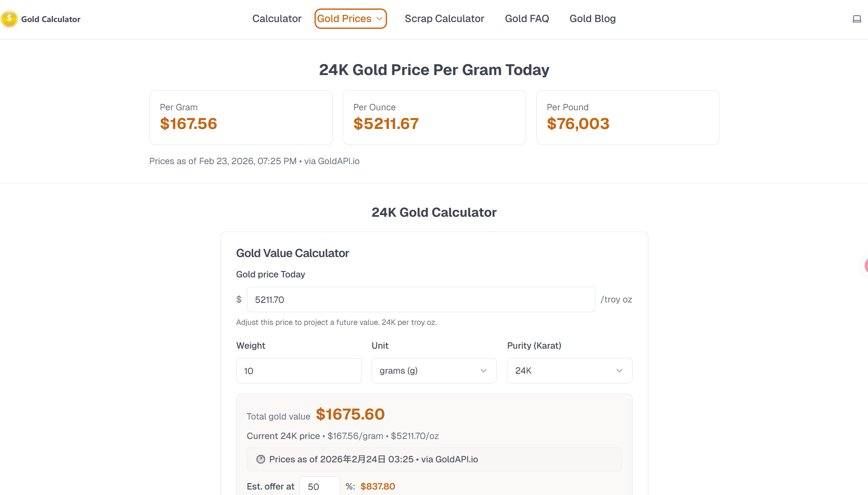Viewport: 868px width, 495px height.
Task: Focus the Weight input field
Action: point(298,371)
